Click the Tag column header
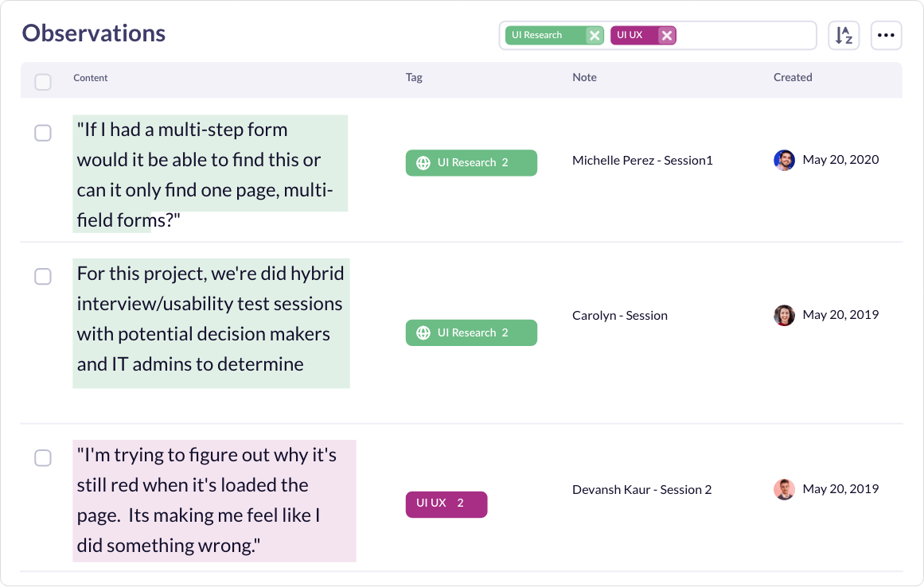This screenshot has width=924, height=587. 414,77
